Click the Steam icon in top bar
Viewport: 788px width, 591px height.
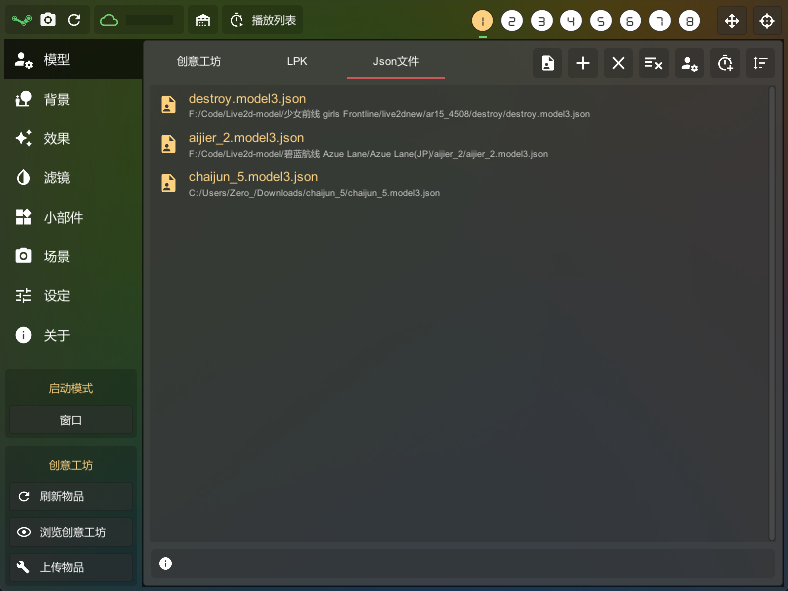click(22, 20)
